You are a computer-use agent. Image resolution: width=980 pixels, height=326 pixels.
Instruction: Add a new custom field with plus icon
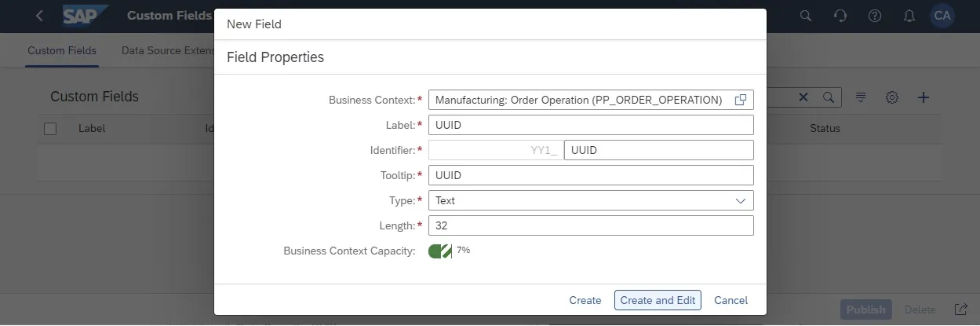click(924, 97)
